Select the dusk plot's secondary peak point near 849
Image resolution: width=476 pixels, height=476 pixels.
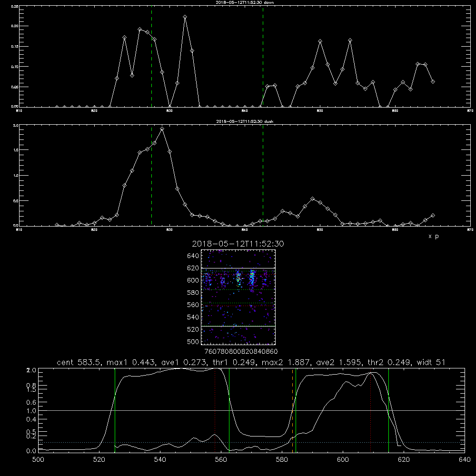coord(313,199)
